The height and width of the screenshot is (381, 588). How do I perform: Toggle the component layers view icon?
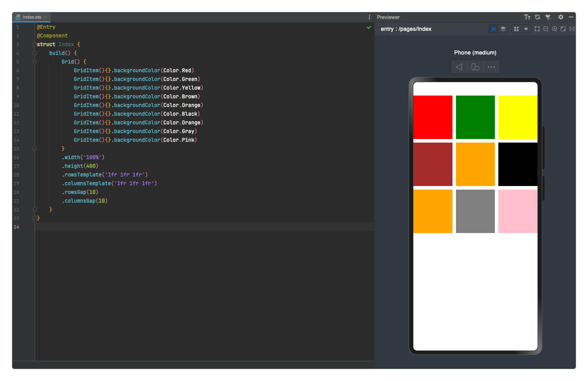click(503, 29)
